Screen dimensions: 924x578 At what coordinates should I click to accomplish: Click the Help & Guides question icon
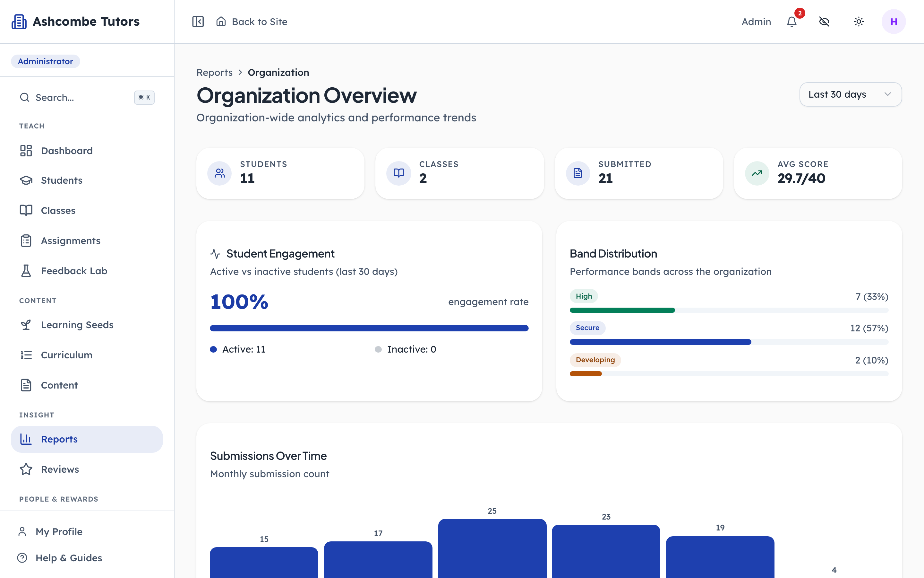tap(22, 558)
